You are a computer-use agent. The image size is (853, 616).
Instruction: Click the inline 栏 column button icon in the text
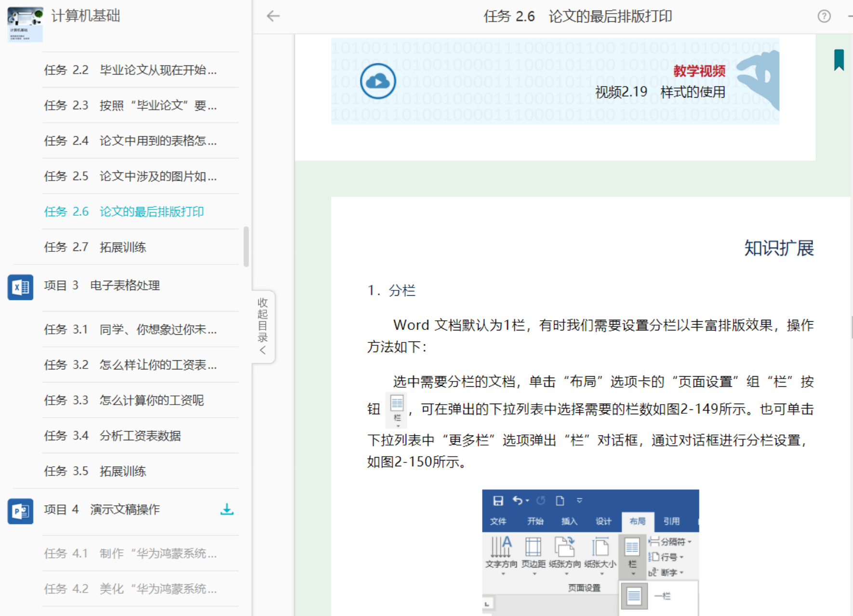397,410
